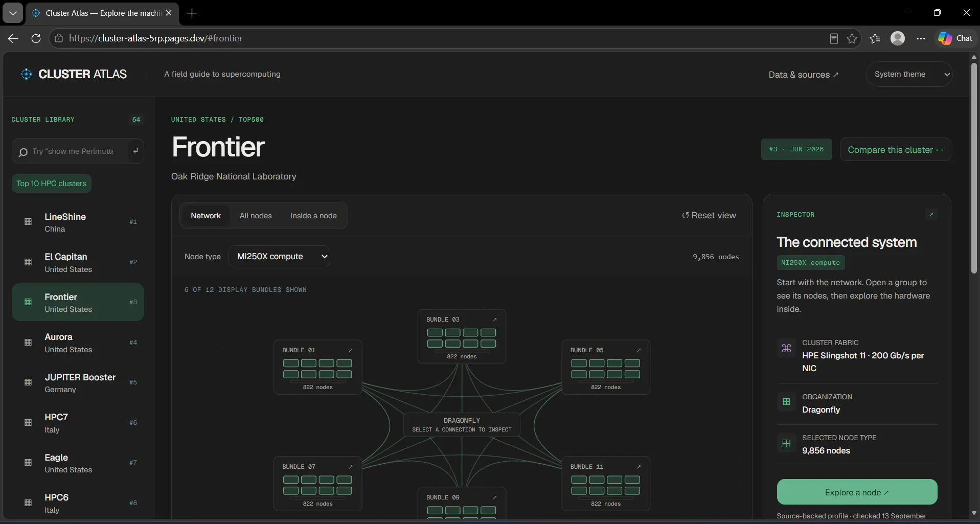Screen dimensions: 980x524
Task: Open a new browser tab
Action: (192, 13)
